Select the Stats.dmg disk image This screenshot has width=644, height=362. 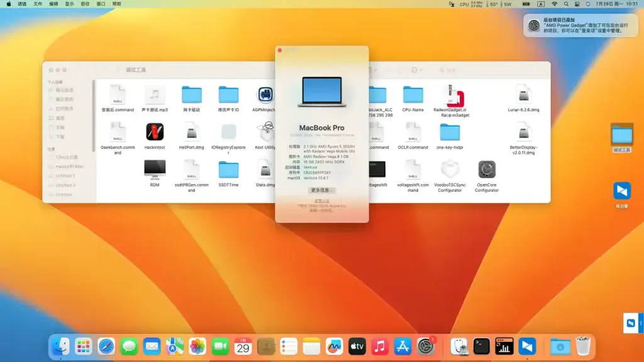[265, 170]
